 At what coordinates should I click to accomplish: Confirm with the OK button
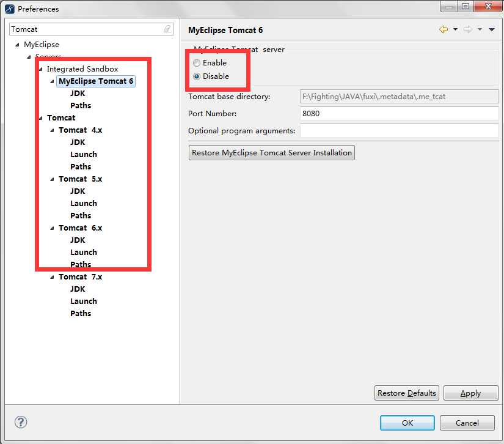407,423
